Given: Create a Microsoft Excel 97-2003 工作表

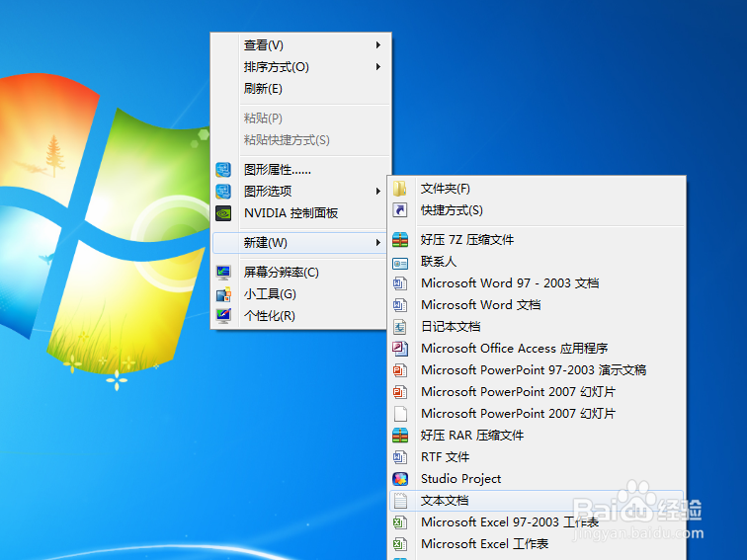Looking at the screenshot, I should 537,522.
